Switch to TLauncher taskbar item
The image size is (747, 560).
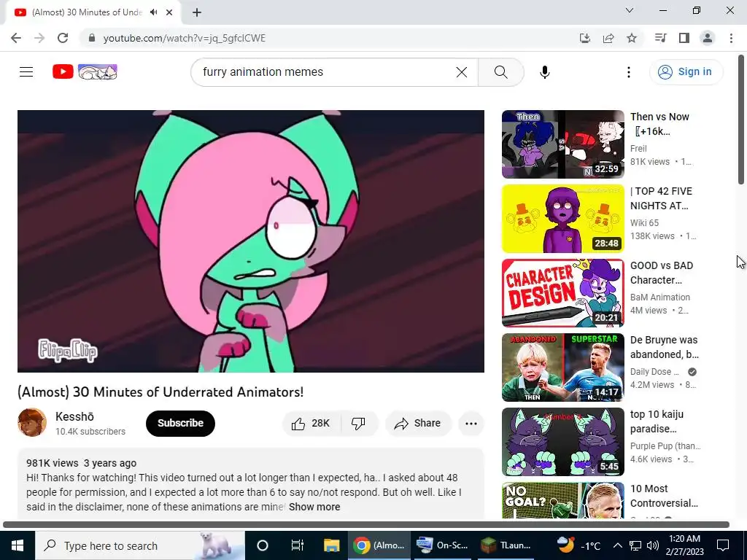point(506,545)
